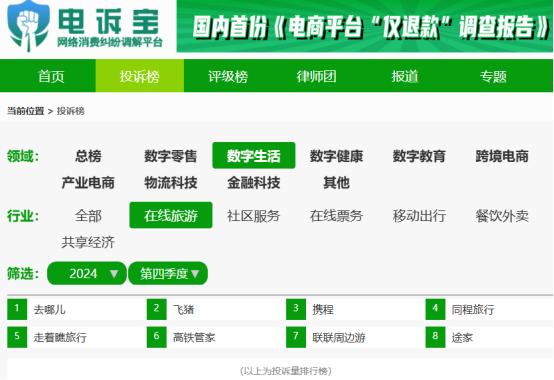The height and width of the screenshot is (380, 554).
Task: Go to the 首页 tab
Action: [x=51, y=76]
